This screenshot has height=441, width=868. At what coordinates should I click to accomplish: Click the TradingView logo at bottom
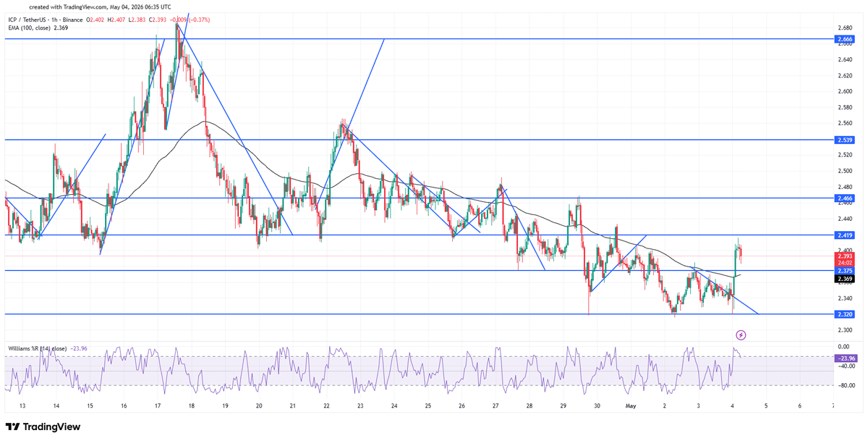(42, 427)
